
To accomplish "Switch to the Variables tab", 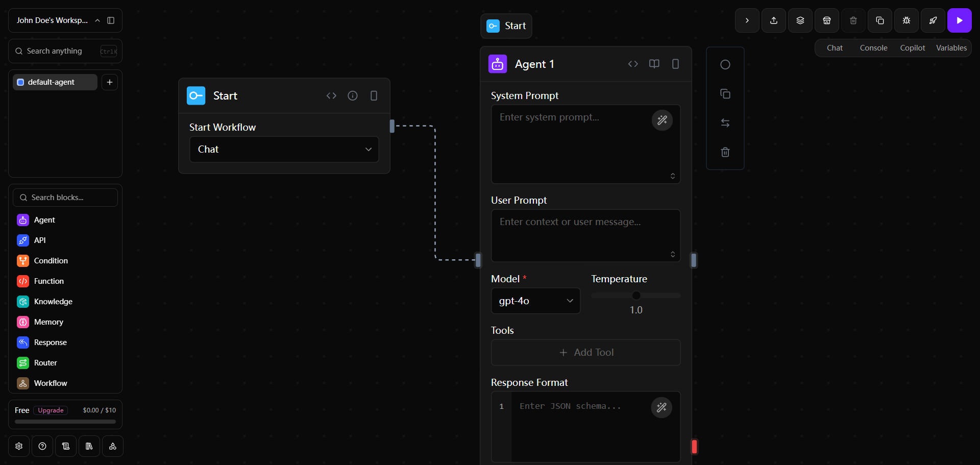I will (x=951, y=48).
